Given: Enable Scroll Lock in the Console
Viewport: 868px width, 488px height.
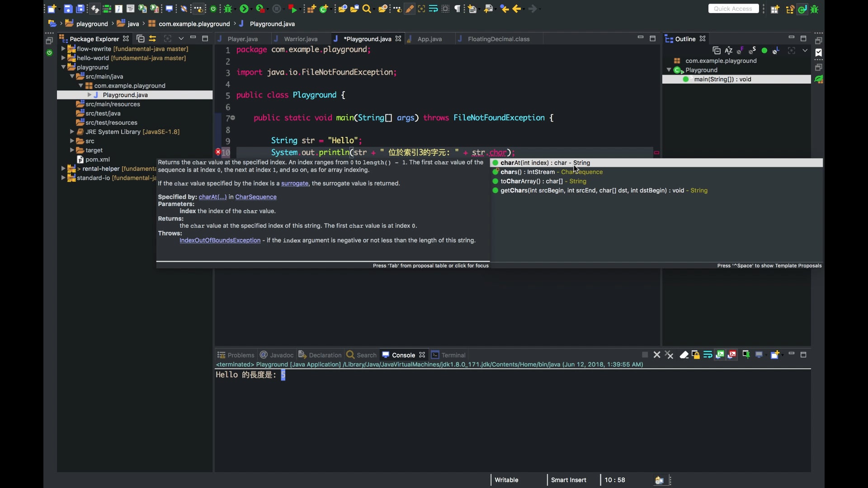Looking at the screenshot, I should tap(696, 355).
